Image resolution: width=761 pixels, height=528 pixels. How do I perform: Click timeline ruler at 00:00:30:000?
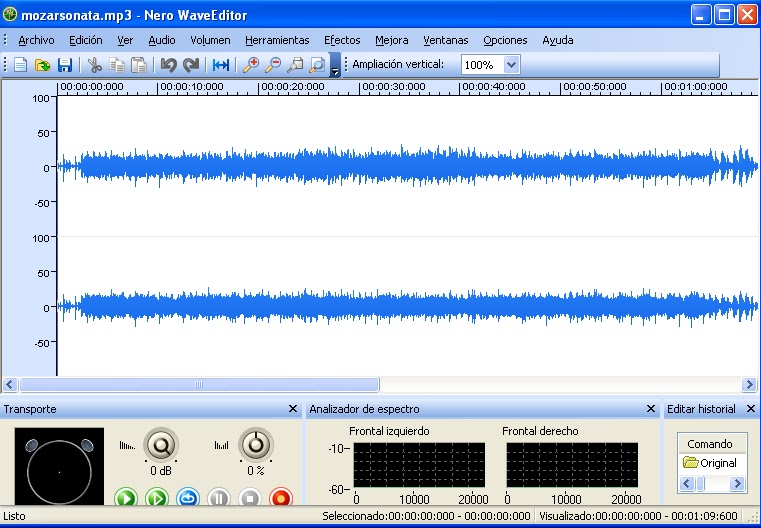point(394,87)
